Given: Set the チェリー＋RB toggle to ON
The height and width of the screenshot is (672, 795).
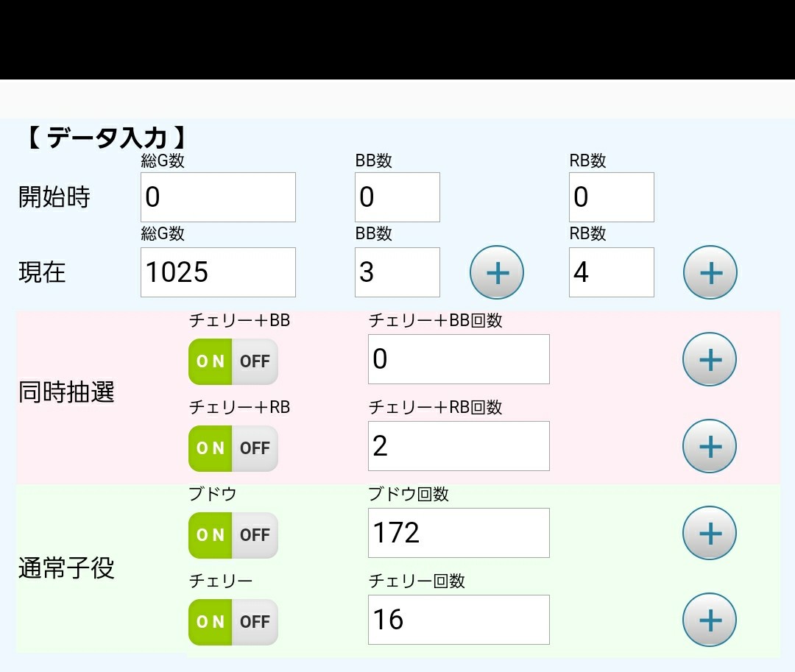Looking at the screenshot, I should 209,448.
